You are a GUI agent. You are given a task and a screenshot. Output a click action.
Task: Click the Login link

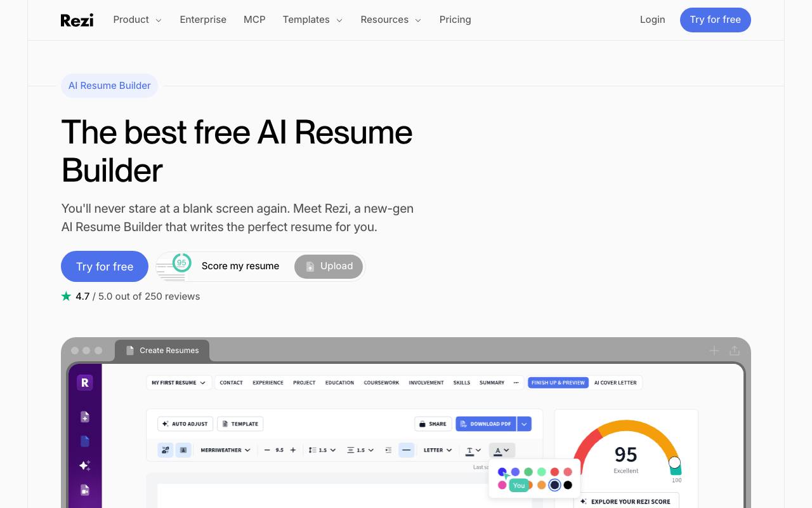pyautogui.click(x=652, y=20)
